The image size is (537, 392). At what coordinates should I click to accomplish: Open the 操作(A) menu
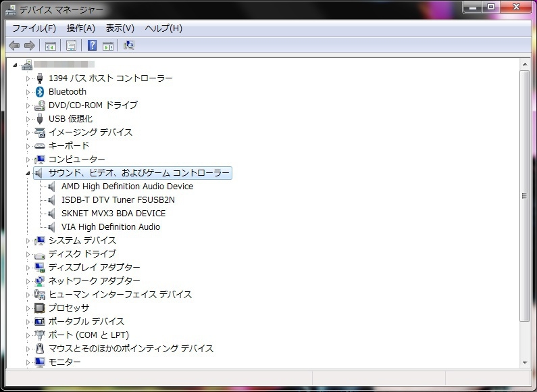(x=81, y=28)
